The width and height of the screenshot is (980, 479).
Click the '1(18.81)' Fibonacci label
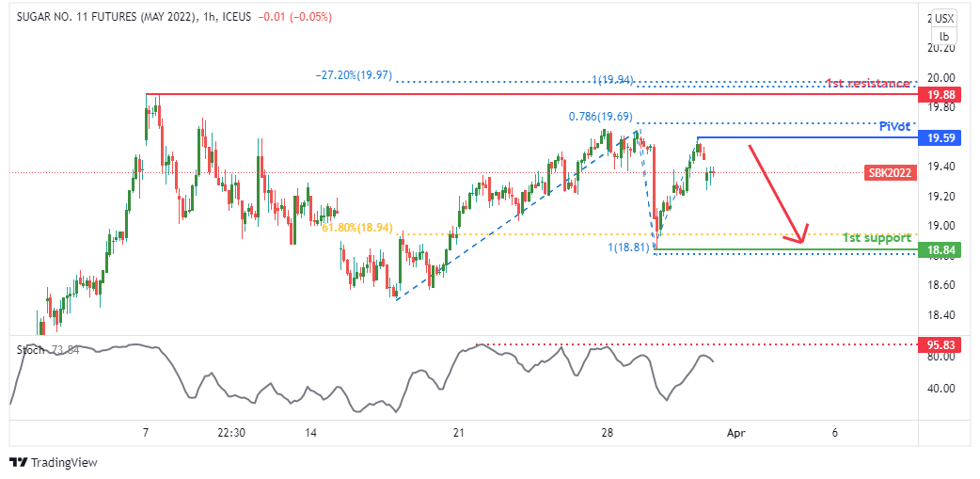(x=630, y=248)
